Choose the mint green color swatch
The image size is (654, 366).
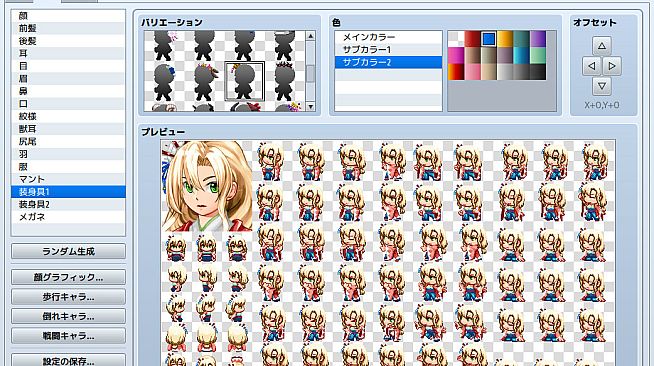tap(538, 55)
